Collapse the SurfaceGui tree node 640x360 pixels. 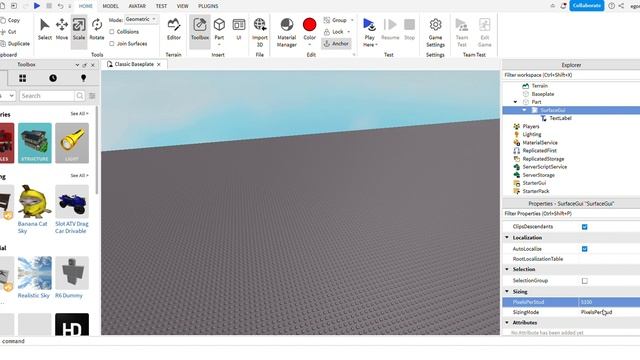pos(524,110)
